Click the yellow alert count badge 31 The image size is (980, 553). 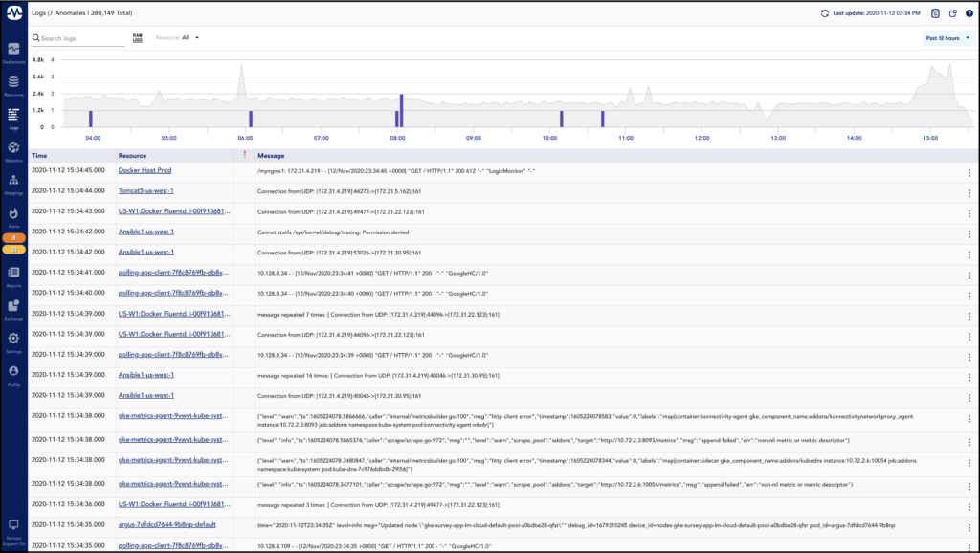13,250
